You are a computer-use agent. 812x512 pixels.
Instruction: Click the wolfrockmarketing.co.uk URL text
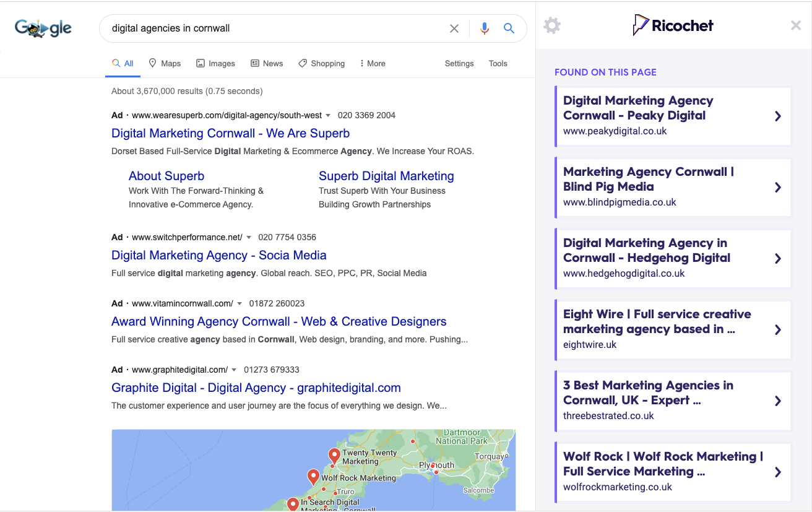(x=618, y=487)
